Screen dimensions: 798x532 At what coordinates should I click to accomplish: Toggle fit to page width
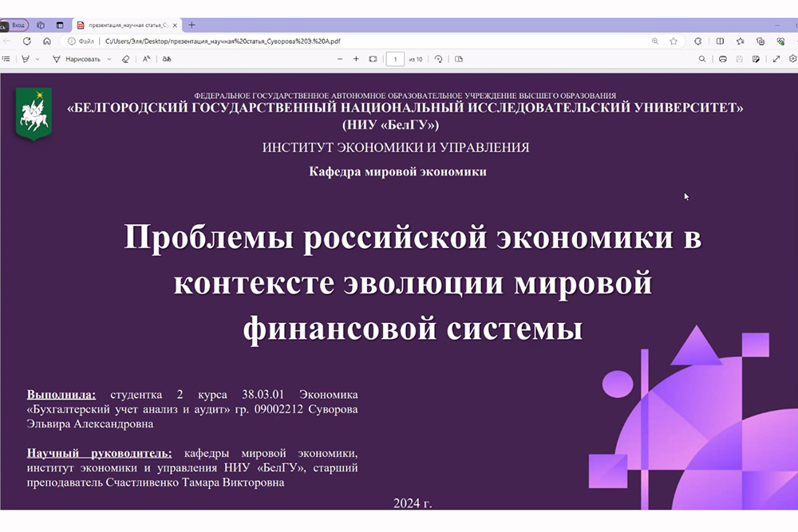coord(373,59)
